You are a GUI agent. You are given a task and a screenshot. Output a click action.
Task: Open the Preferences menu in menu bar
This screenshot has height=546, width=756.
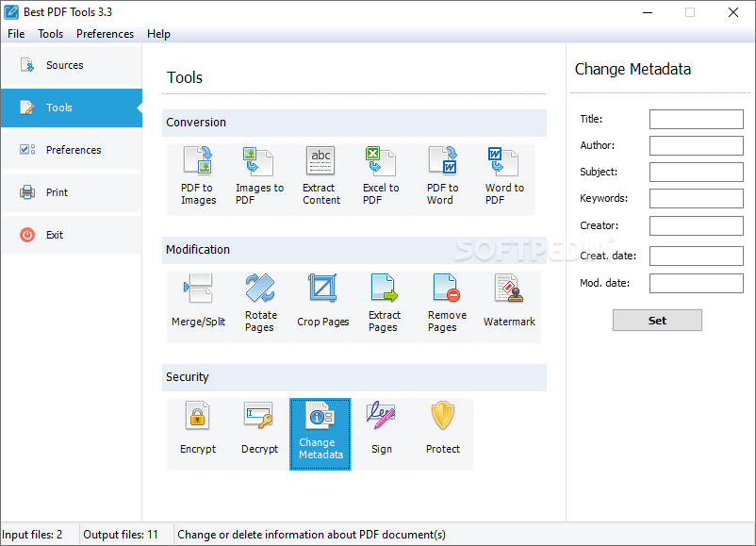click(106, 34)
